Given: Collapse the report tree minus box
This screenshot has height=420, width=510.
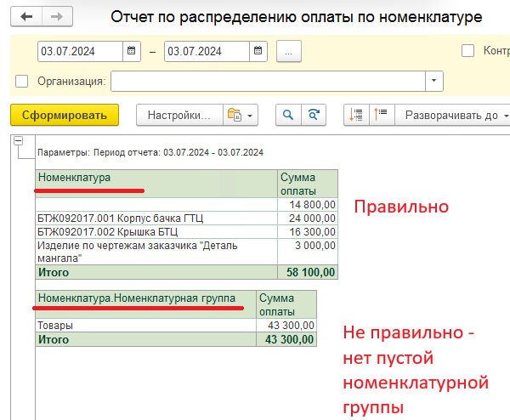Looking at the screenshot, I should (20, 141).
